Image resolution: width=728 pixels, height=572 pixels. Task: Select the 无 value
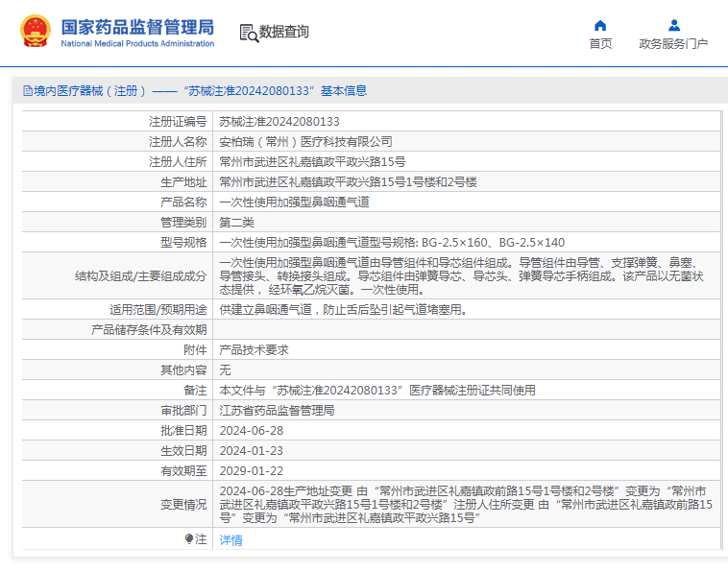[225, 370]
